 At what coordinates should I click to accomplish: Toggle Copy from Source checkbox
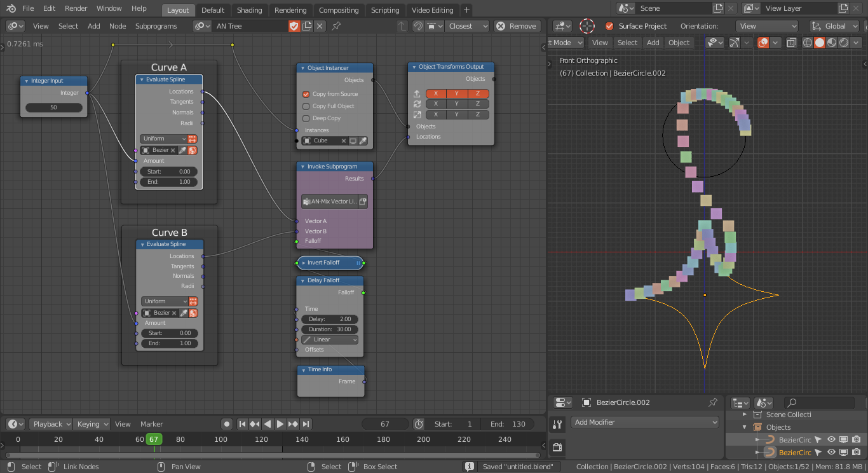[306, 94]
